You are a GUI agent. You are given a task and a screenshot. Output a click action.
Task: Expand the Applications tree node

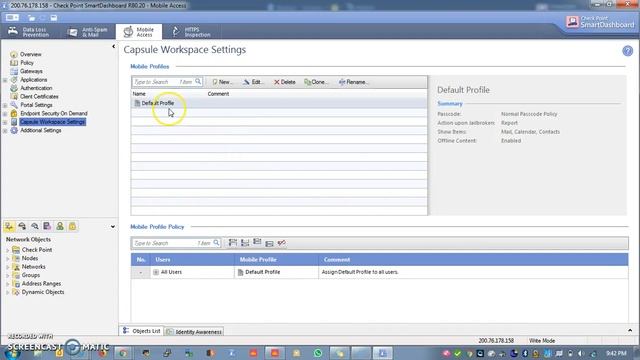point(5,80)
